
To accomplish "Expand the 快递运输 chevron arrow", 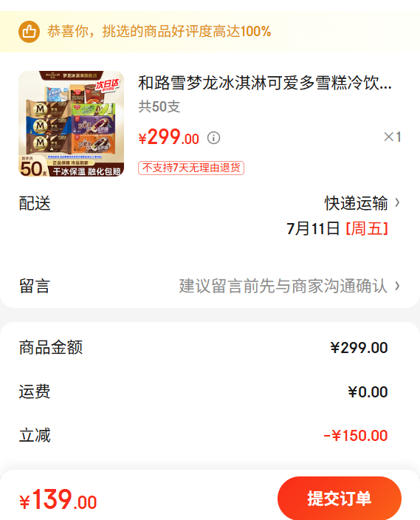I will coord(397,202).
